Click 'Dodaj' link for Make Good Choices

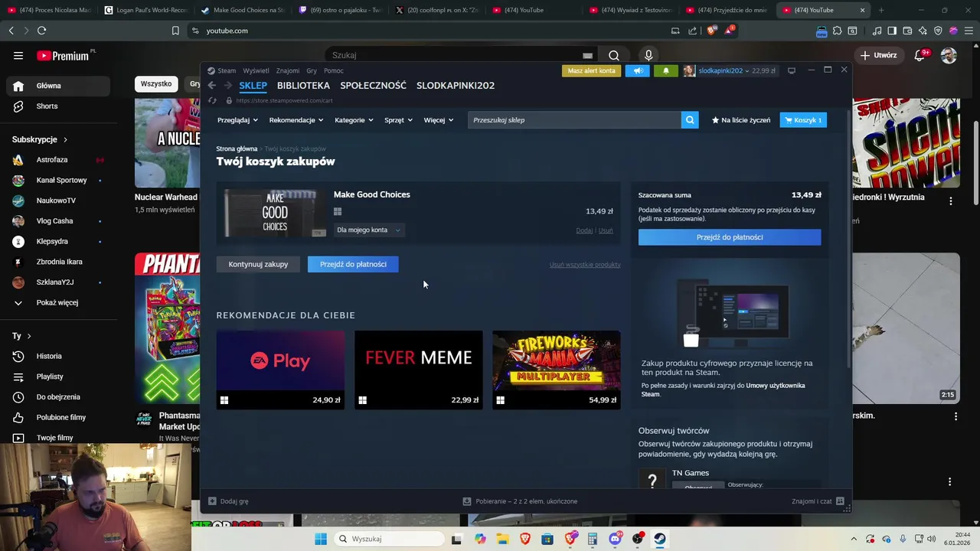[x=584, y=230]
